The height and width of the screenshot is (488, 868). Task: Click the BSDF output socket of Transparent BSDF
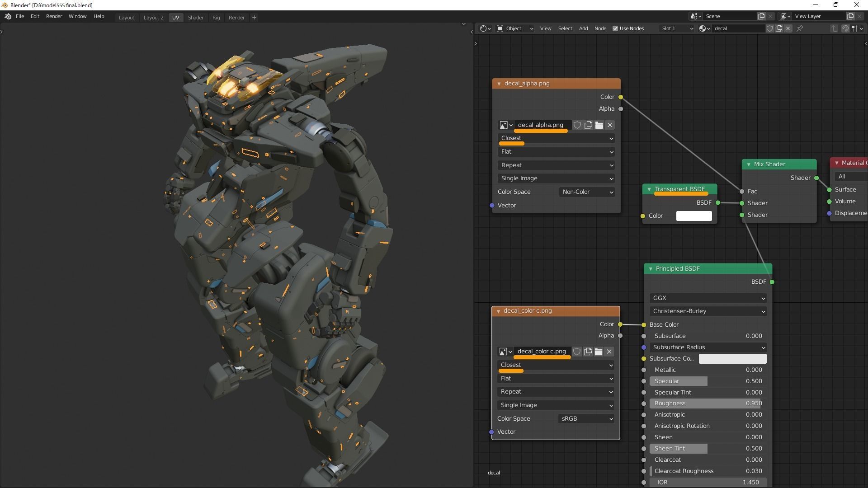tap(718, 203)
